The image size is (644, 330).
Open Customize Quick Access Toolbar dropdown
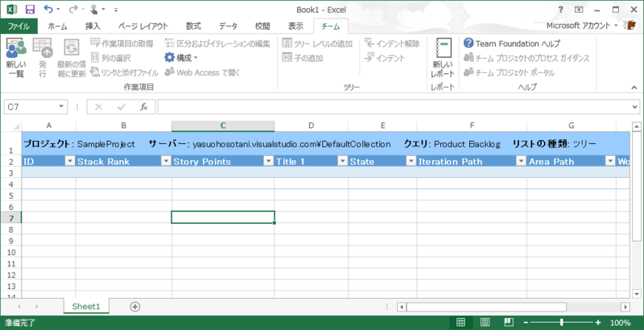click(116, 10)
